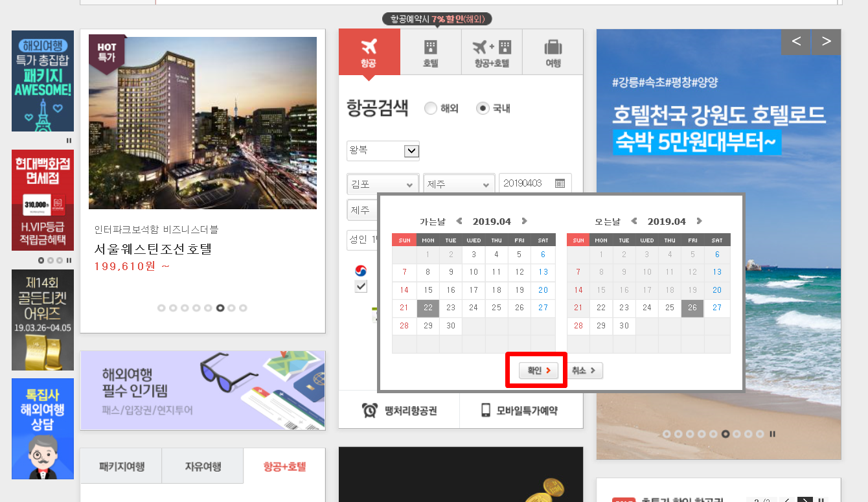Go to next month in 가는날 calendar
Screen dimensions: 868x502
point(525,222)
